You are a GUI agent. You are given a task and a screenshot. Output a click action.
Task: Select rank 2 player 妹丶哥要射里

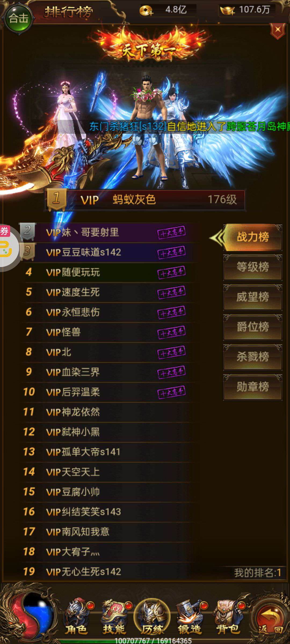click(107, 232)
